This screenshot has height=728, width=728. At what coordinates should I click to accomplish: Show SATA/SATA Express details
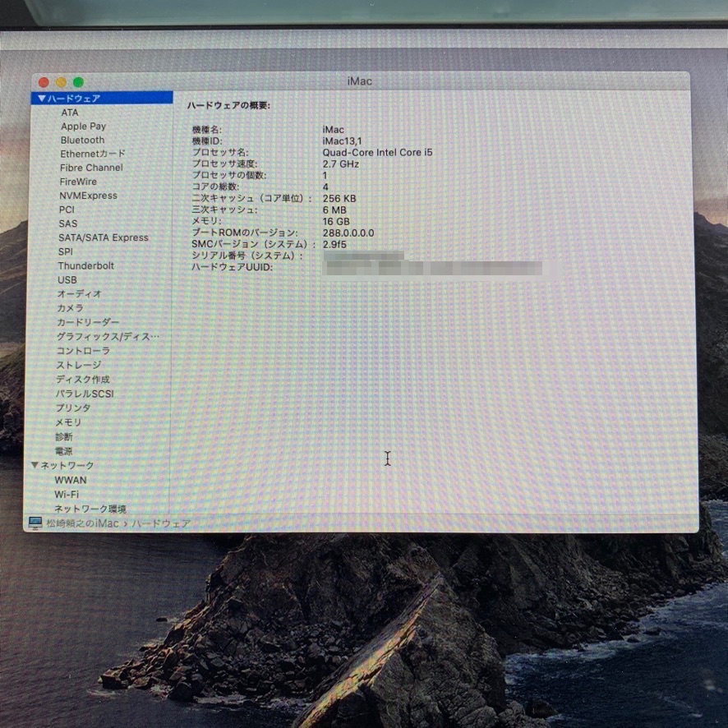(104, 237)
